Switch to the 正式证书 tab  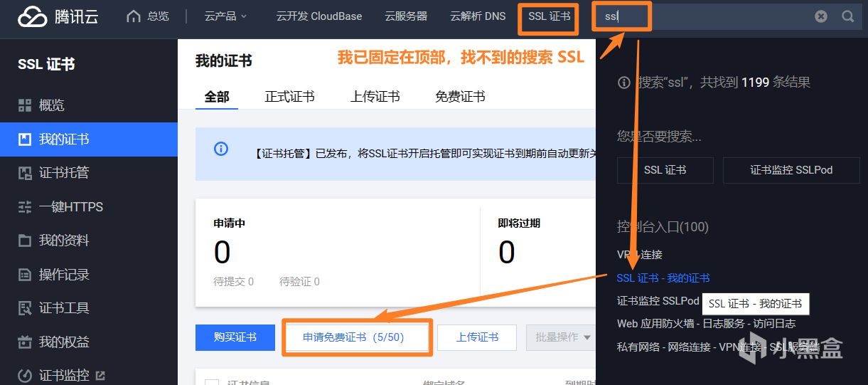[289, 97]
